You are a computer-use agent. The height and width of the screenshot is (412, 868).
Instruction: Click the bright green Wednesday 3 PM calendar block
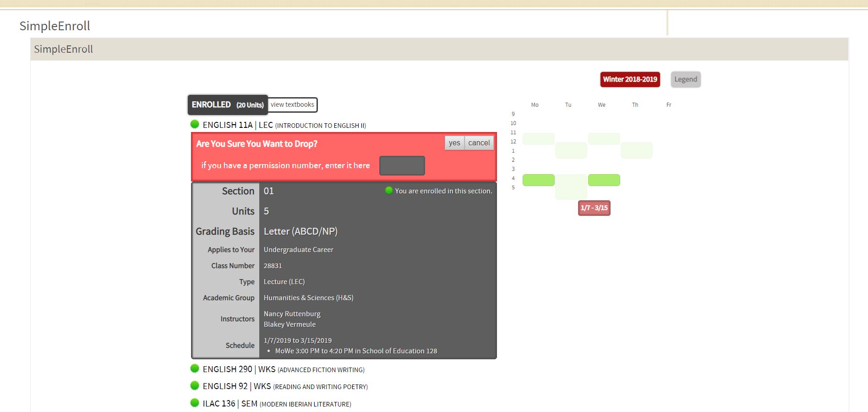coord(604,180)
